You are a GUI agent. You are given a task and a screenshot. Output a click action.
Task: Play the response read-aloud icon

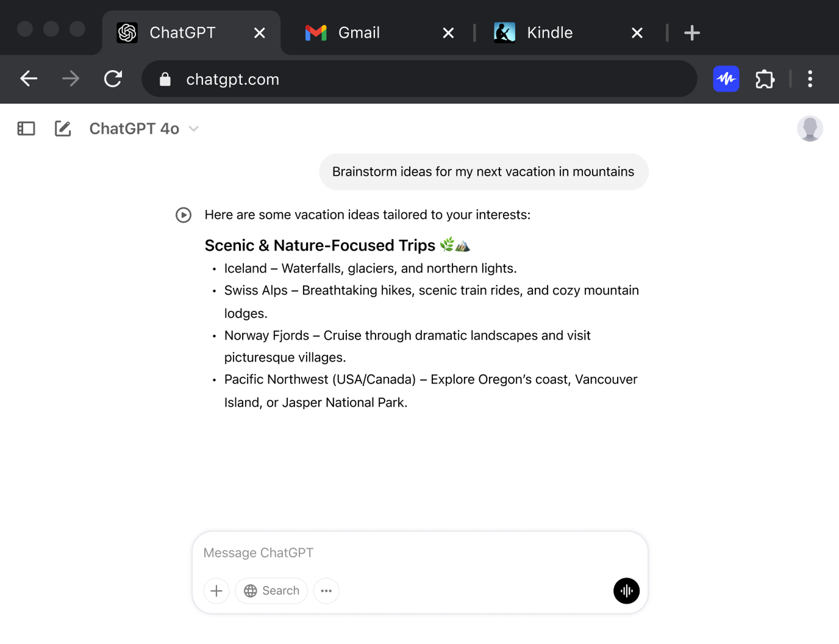click(184, 215)
